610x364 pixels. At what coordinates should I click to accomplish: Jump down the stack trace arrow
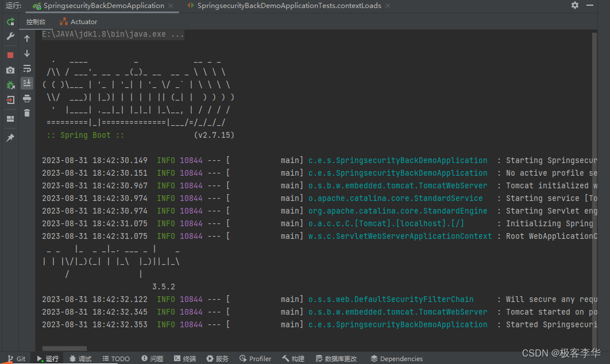click(x=27, y=53)
